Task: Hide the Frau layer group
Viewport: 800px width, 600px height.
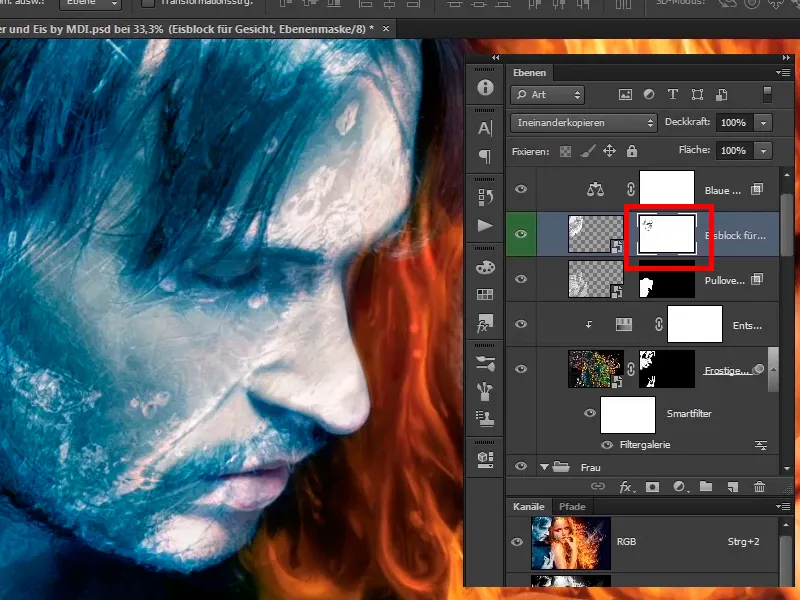Action: (x=521, y=466)
